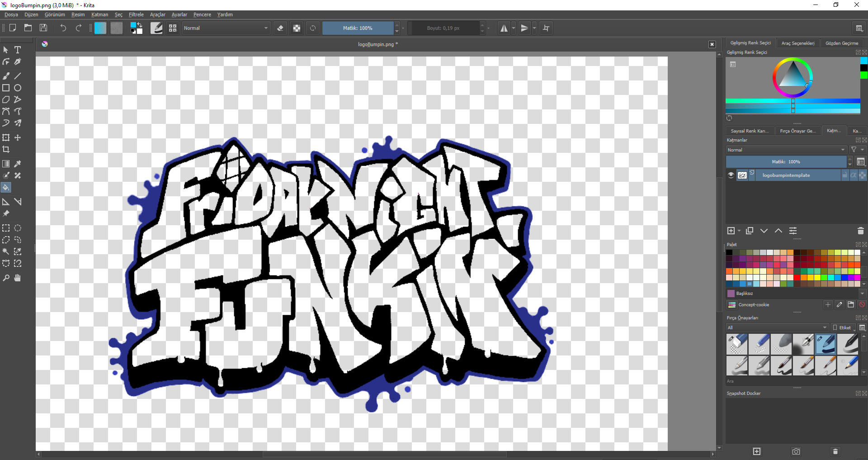Activate the Gradient tool

pos(6,164)
